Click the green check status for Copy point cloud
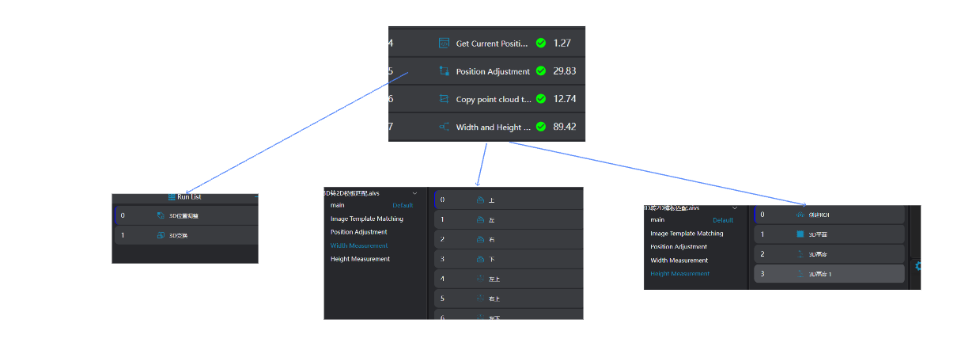 click(x=541, y=99)
